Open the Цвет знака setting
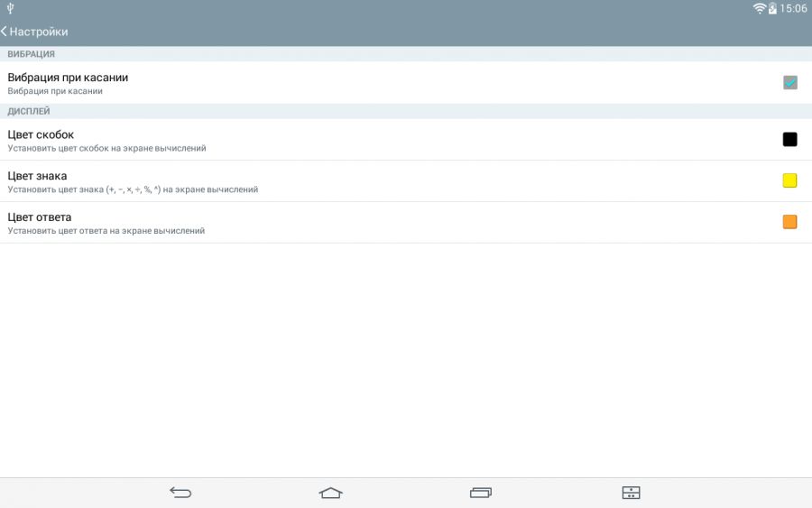The height and width of the screenshot is (508, 812). (37, 176)
